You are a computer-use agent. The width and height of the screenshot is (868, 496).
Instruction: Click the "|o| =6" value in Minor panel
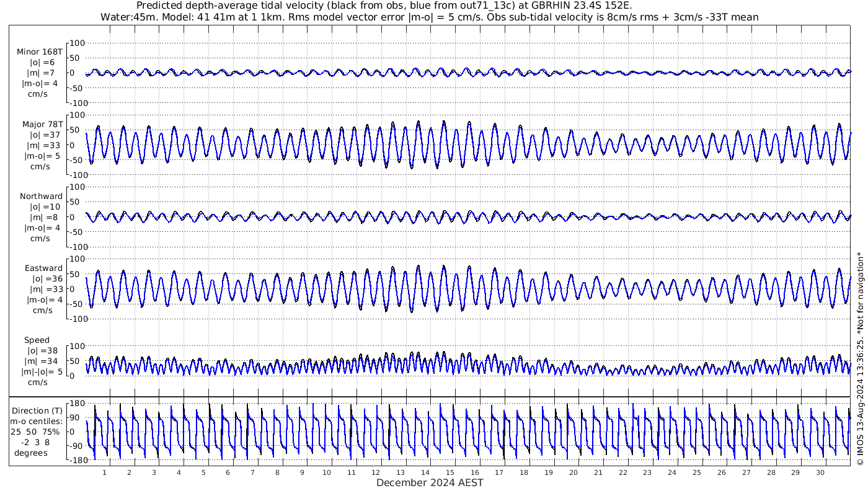point(42,63)
